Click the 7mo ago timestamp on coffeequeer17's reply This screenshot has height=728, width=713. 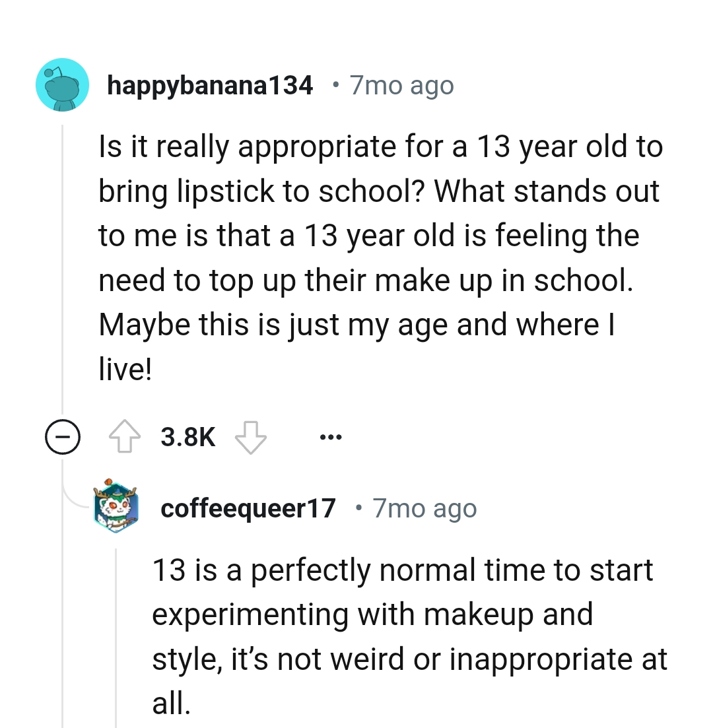(424, 508)
